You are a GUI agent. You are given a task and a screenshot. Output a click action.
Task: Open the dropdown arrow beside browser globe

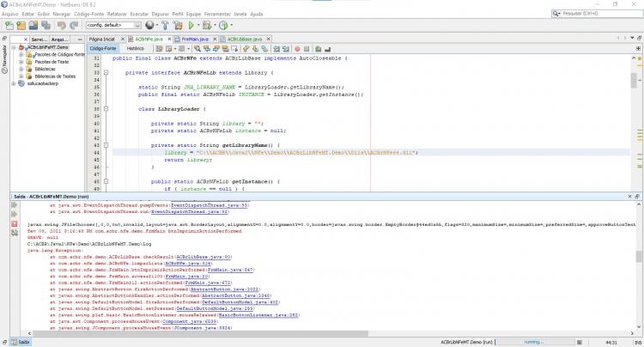pos(157,26)
